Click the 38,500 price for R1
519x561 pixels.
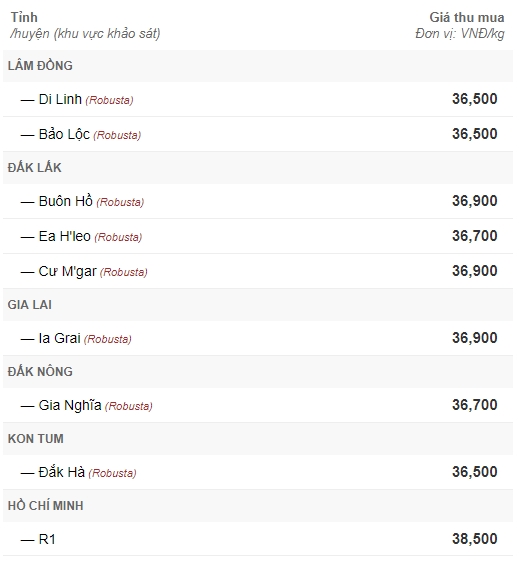(475, 539)
